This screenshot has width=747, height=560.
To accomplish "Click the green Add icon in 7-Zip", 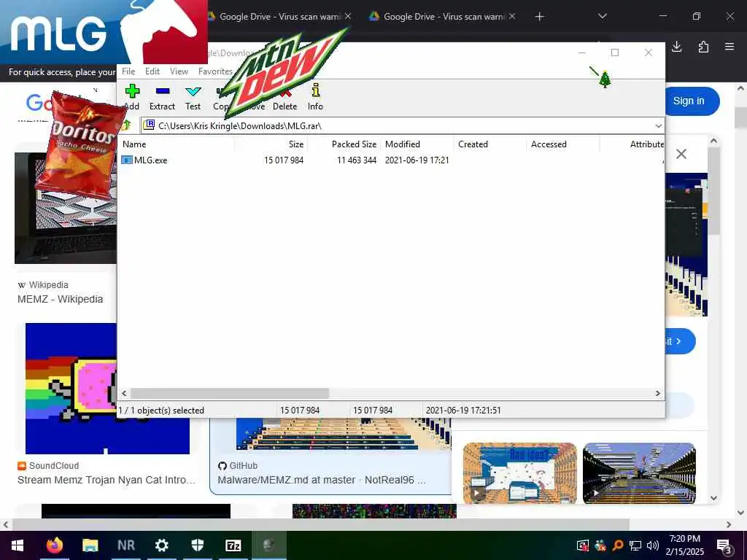I will [x=132, y=90].
